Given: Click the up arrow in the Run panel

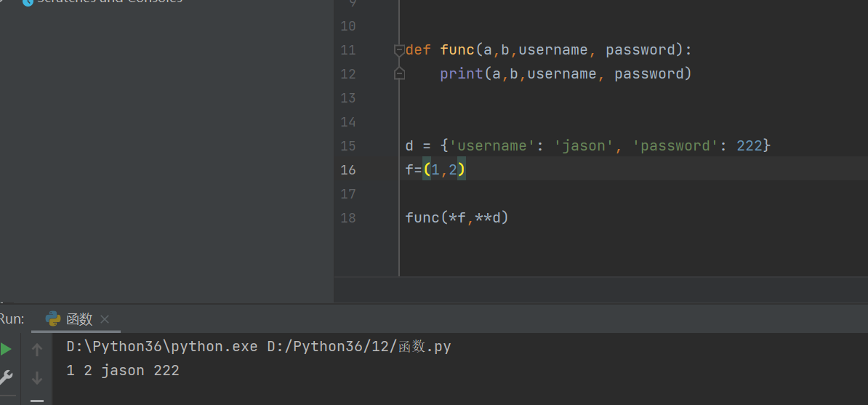Looking at the screenshot, I should click(x=37, y=349).
